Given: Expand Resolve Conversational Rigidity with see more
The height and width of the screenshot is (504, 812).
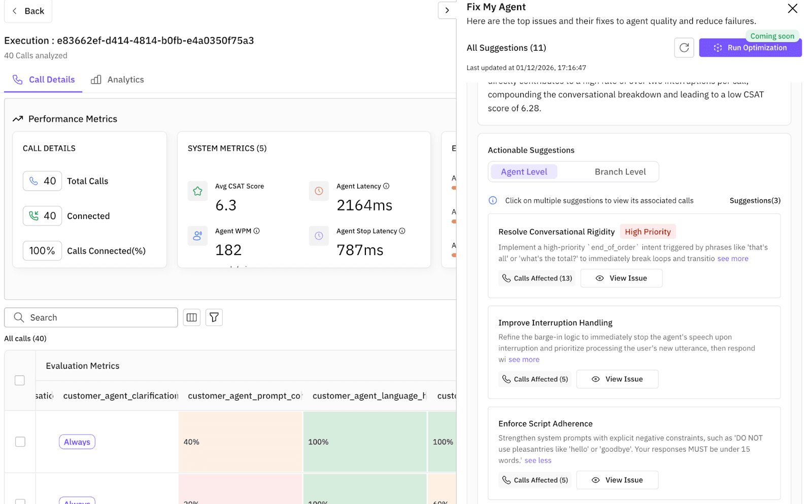Looking at the screenshot, I should 733,259.
